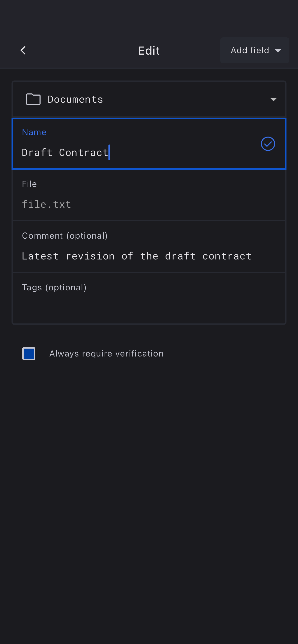Click the blue Name field label
This screenshot has width=298, height=644.
coord(34,132)
